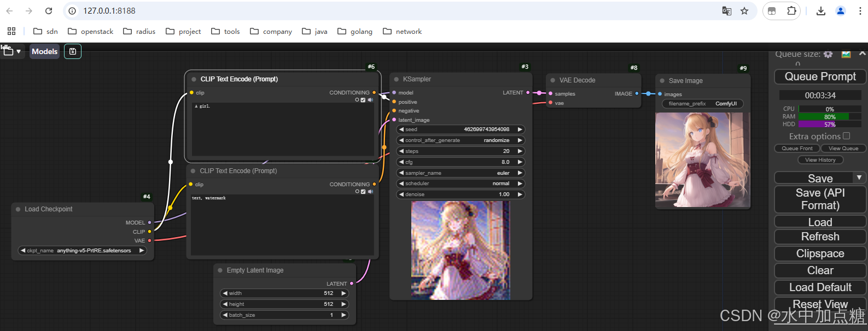Click the cfg 8.0 value slider
The image size is (868, 331).
click(461, 162)
